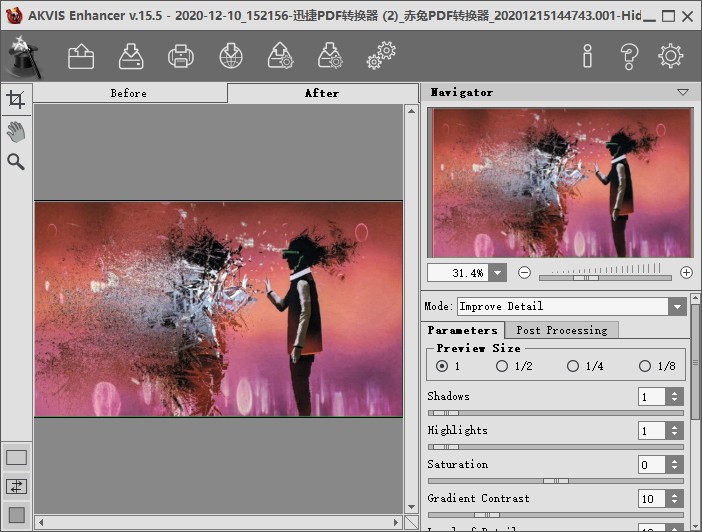702x532 pixels.
Task: Click the horizontal scroll-right arrow
Action: (x=396, y=522)
